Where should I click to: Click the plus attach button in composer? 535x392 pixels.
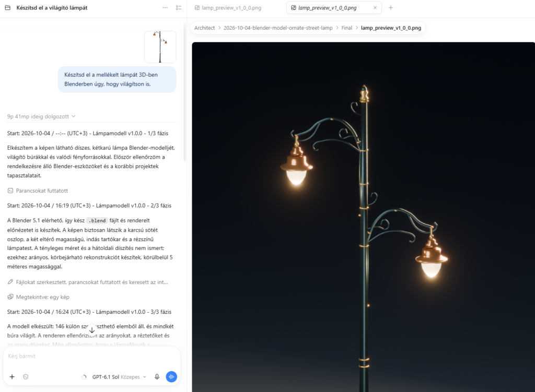tap(12, 377)
